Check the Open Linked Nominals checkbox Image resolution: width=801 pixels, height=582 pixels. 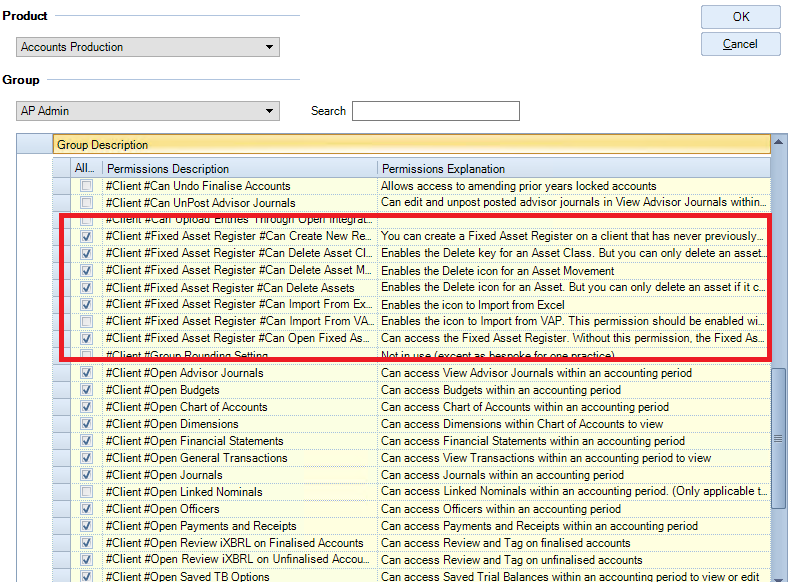tap(87, 492)
